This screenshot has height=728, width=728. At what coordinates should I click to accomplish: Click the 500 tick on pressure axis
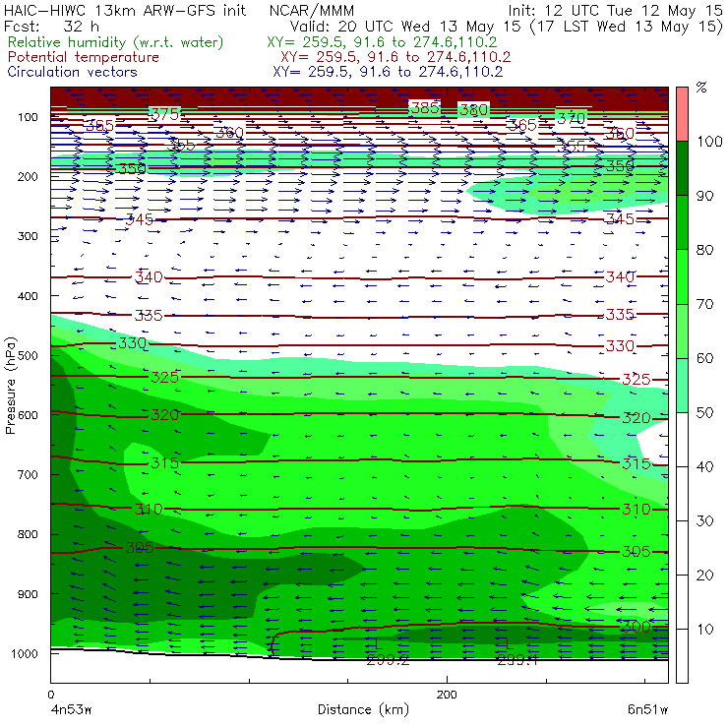click(x=28, y=355)
